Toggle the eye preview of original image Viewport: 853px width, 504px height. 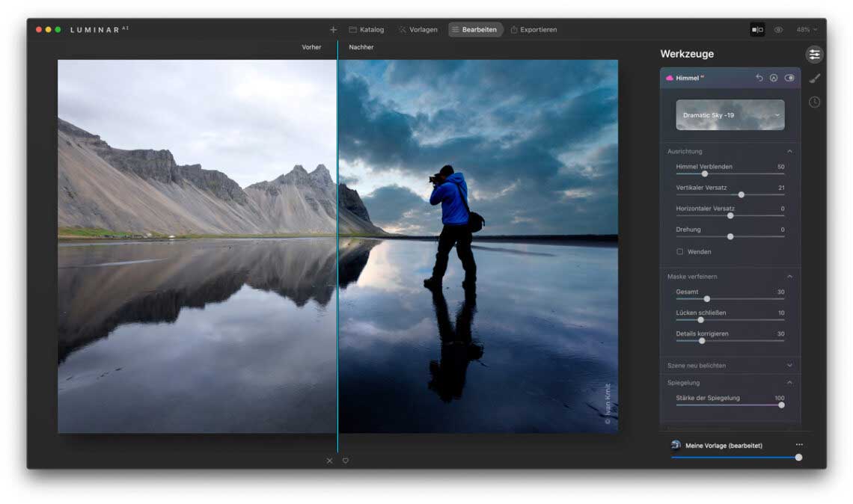(x=778, y=30)
